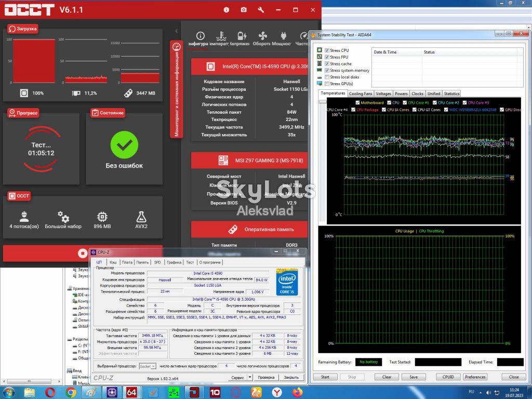Click the AIDA64 icon in taskbar

click(x=131, y=393)
